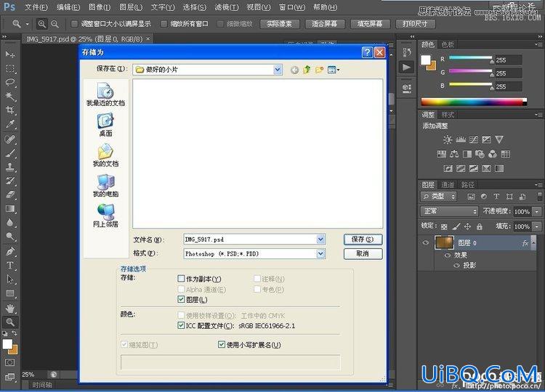
Task: Select the Pen tool
Action: (10, 251)
